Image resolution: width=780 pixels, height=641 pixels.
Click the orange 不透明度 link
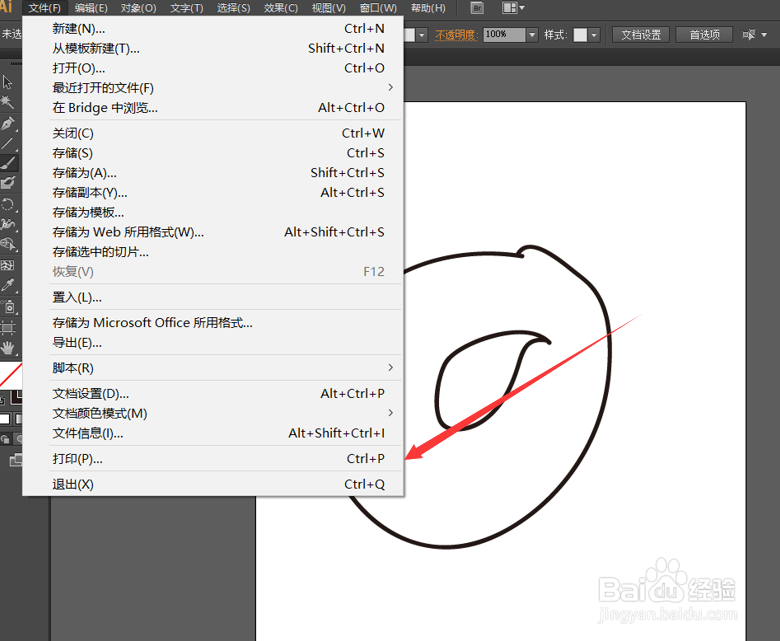[456, 35]
